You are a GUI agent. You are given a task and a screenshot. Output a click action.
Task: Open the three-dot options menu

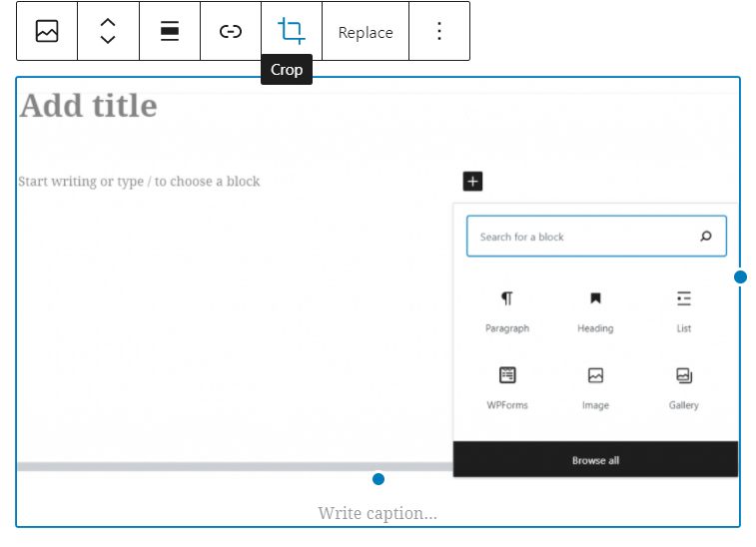coord(438,31)
